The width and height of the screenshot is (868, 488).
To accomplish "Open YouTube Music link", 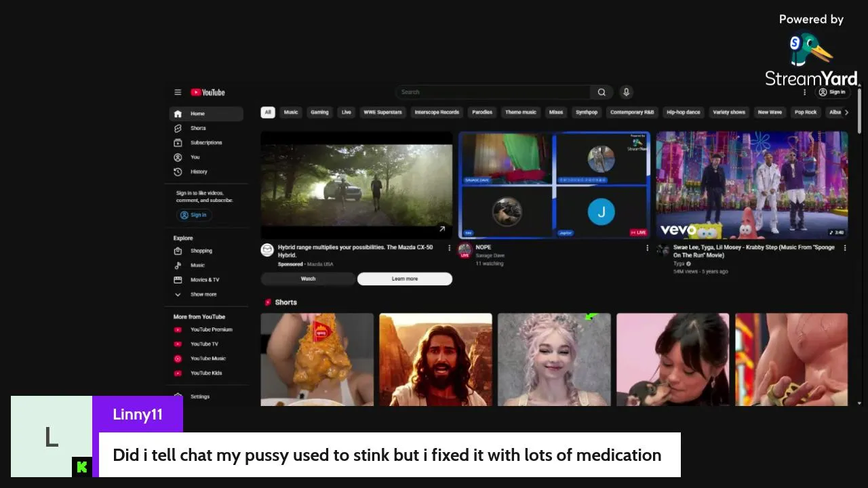I will coord(206,359).
